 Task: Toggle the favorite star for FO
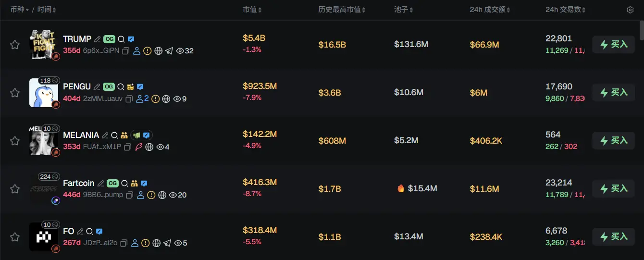(x=15, y=237)
